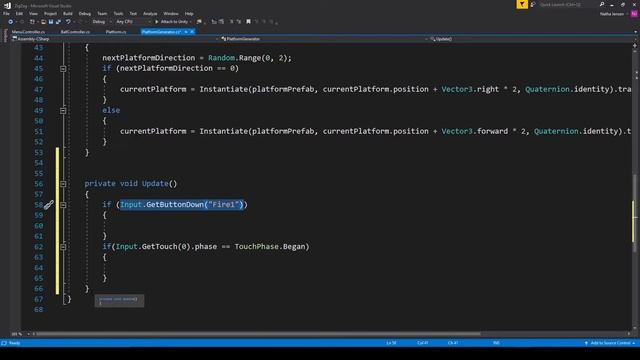
Task: Open the Analyze menu
Action: coord(150,14)
